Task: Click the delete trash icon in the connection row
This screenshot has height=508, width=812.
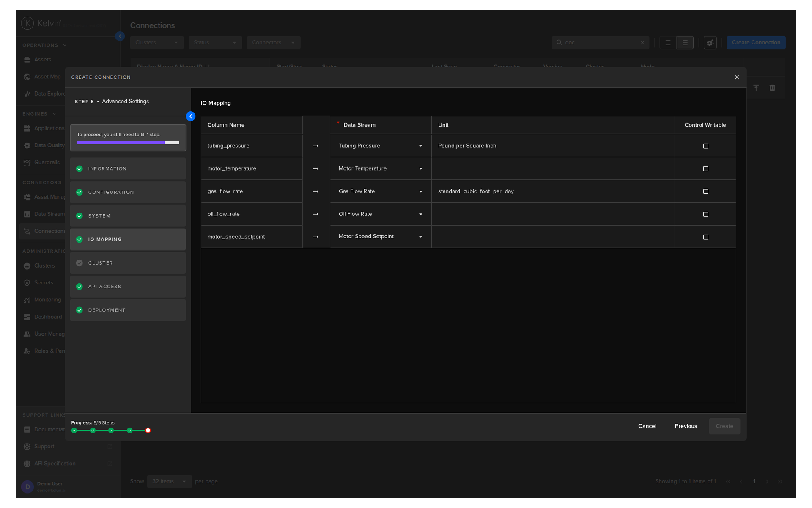Action: (x=772, y=88)
